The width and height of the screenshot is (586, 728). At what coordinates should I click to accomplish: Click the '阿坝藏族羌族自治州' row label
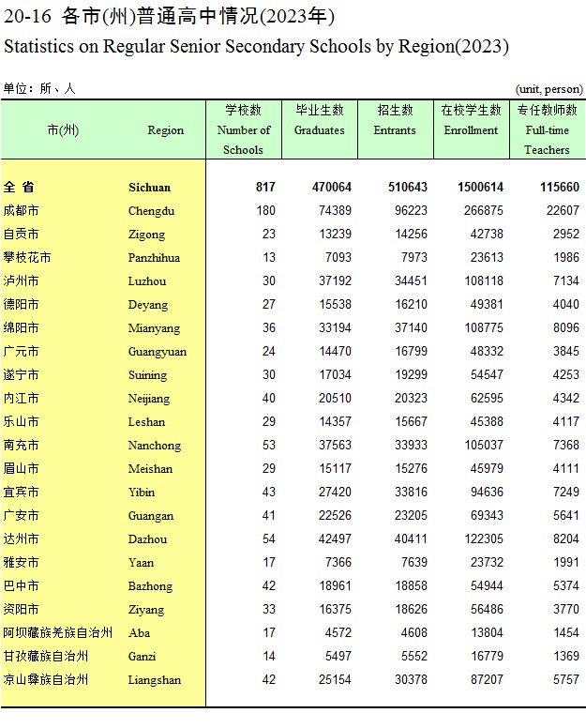58,633
